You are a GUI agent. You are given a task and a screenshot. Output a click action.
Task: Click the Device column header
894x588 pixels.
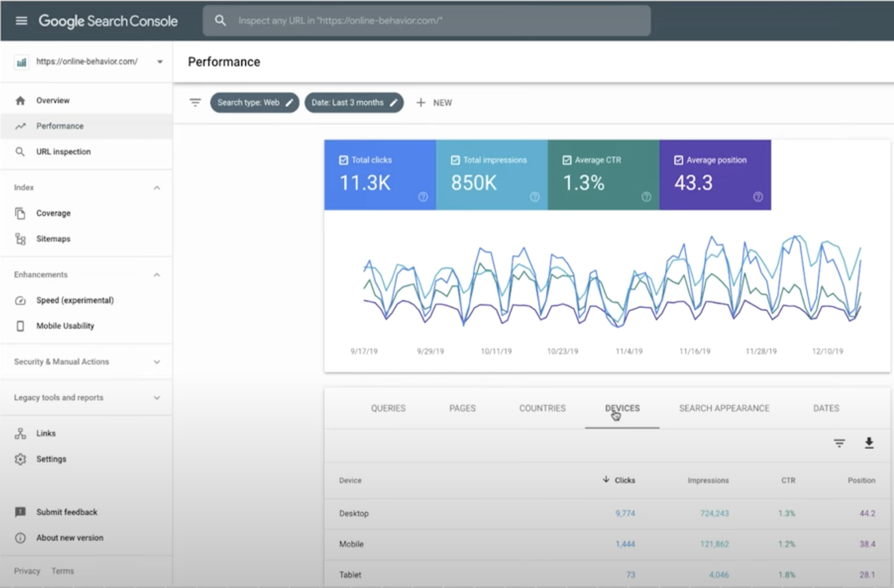tap(350, 481)
